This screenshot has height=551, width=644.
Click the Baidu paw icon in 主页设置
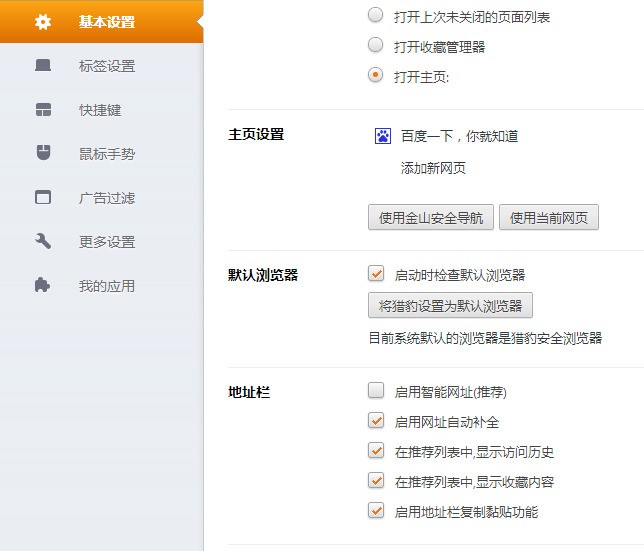(x=383, y=136)
